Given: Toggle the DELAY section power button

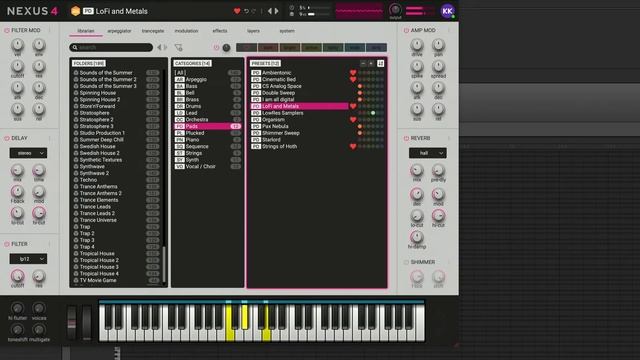Looking at the screenshot, I should click(x=7, y=138).
